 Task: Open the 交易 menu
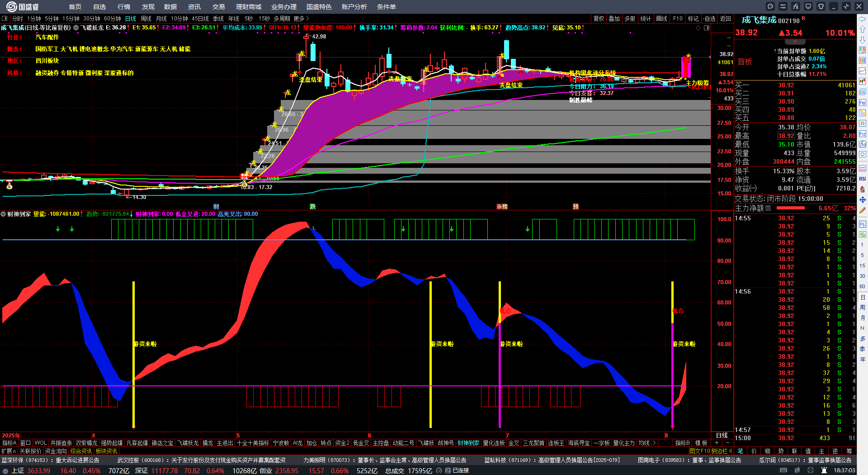pyautogui.click(x=219, y=7)
